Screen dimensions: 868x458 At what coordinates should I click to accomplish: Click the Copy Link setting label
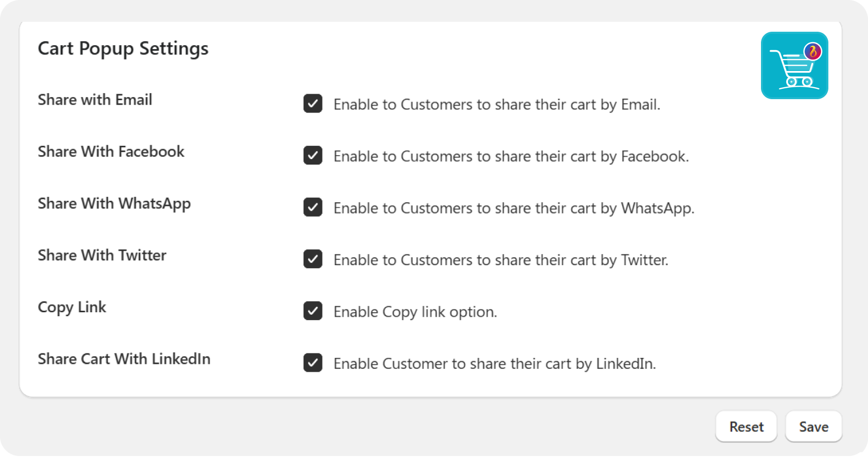point(72,307)
